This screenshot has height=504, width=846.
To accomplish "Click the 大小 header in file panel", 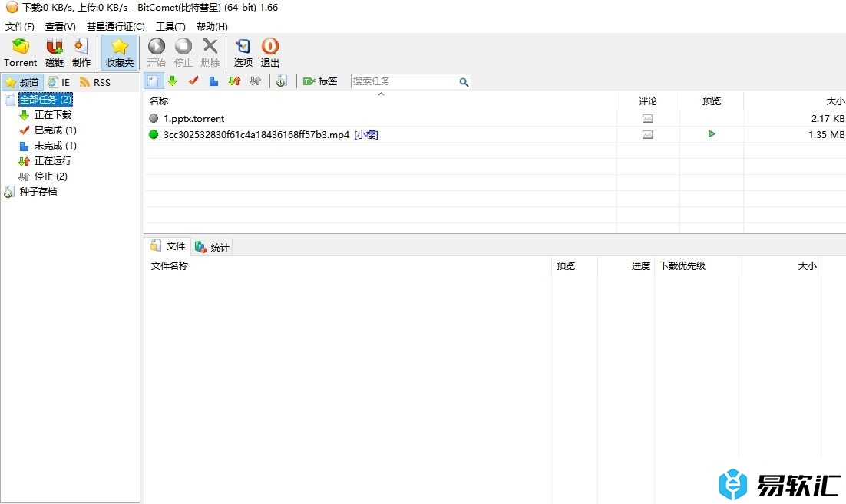I will 780,265.
